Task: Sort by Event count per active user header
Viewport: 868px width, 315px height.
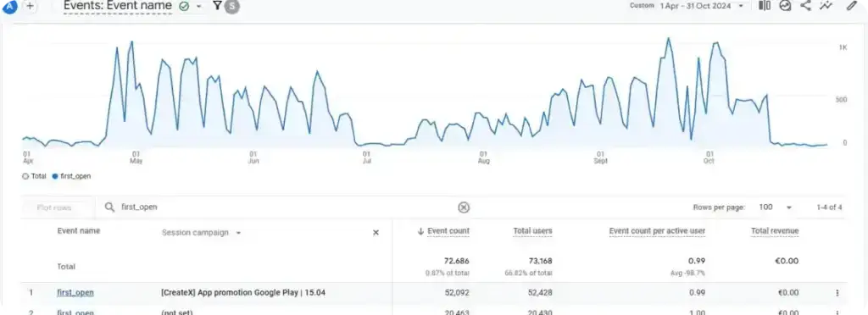Action: 657,231
